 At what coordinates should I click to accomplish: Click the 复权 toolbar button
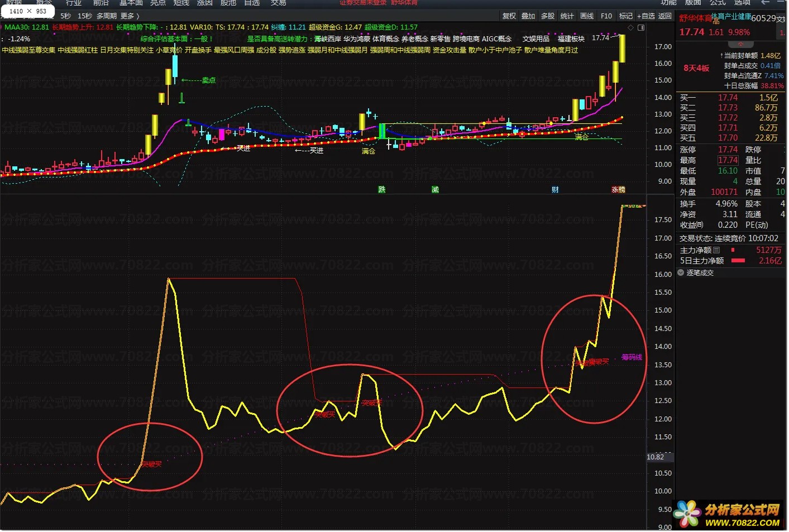[509, 16]
